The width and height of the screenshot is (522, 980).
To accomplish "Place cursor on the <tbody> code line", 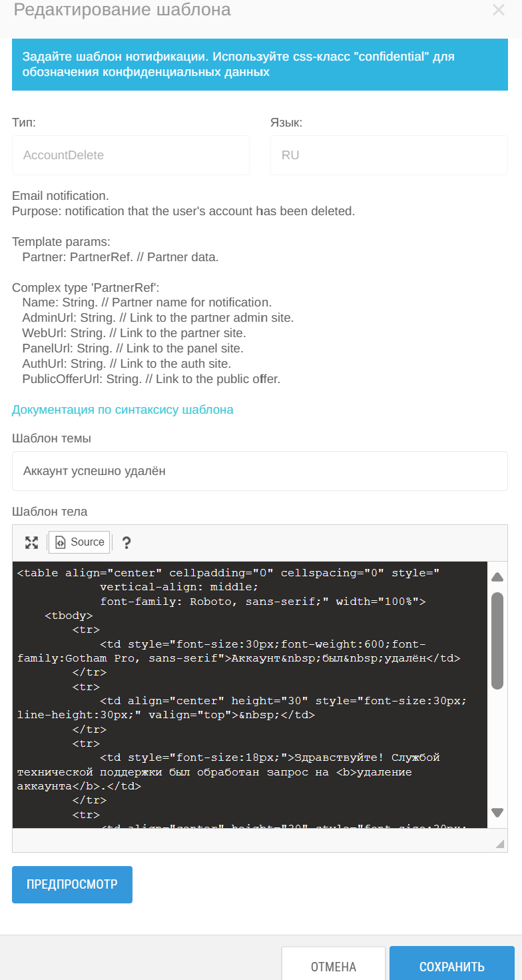I will 69,616.
